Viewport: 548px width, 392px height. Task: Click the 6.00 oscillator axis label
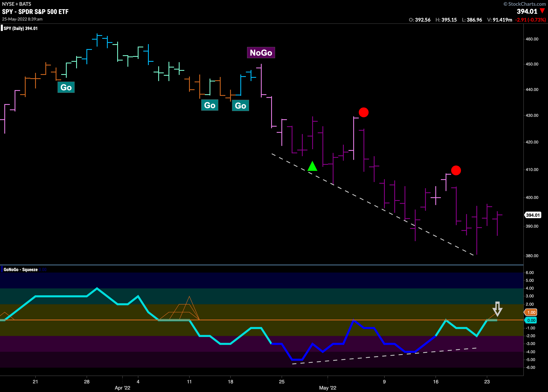coord(530,273)
